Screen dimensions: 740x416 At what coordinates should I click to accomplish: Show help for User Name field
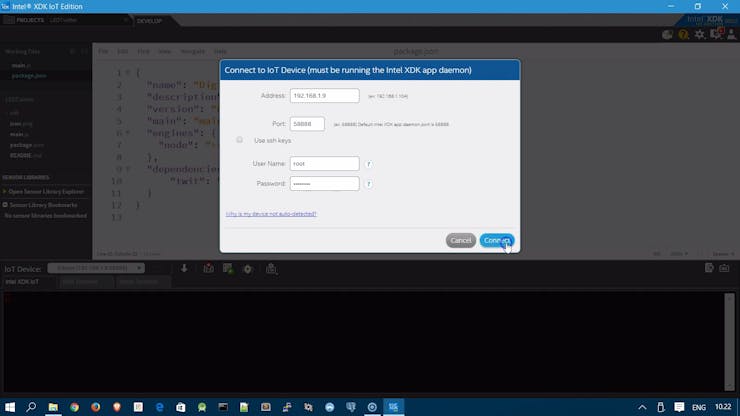(369, 164)
